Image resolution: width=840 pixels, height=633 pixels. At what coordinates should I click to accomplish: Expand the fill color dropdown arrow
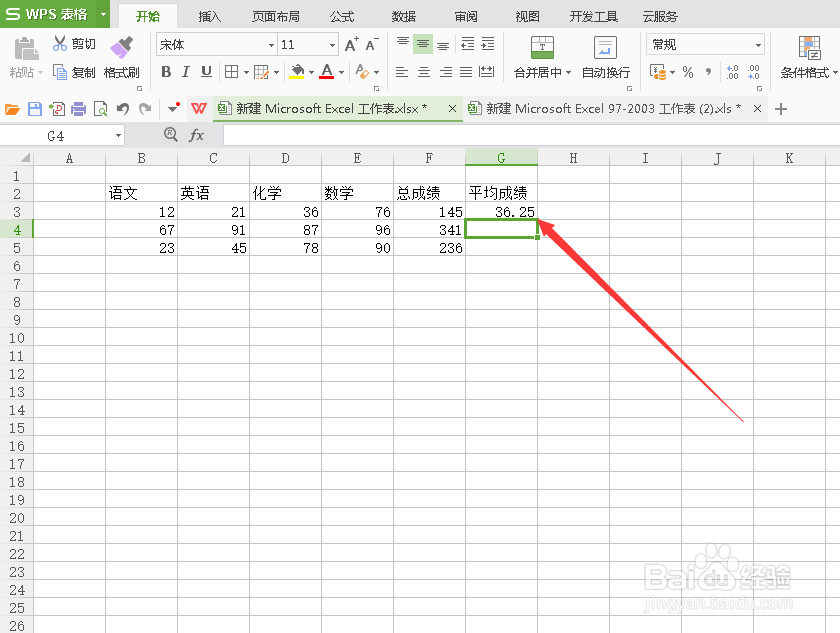coord(311,72)
